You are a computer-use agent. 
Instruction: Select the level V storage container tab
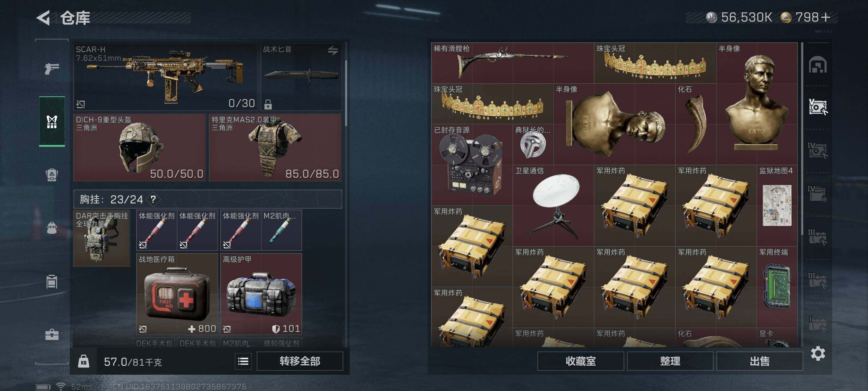point(818,107)
